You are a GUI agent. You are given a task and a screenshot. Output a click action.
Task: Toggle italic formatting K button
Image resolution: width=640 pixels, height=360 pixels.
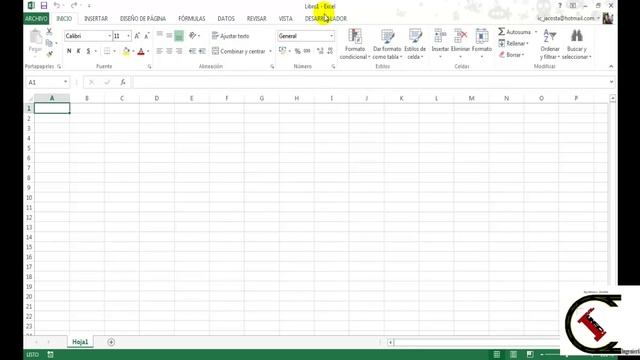click(78, 51)
